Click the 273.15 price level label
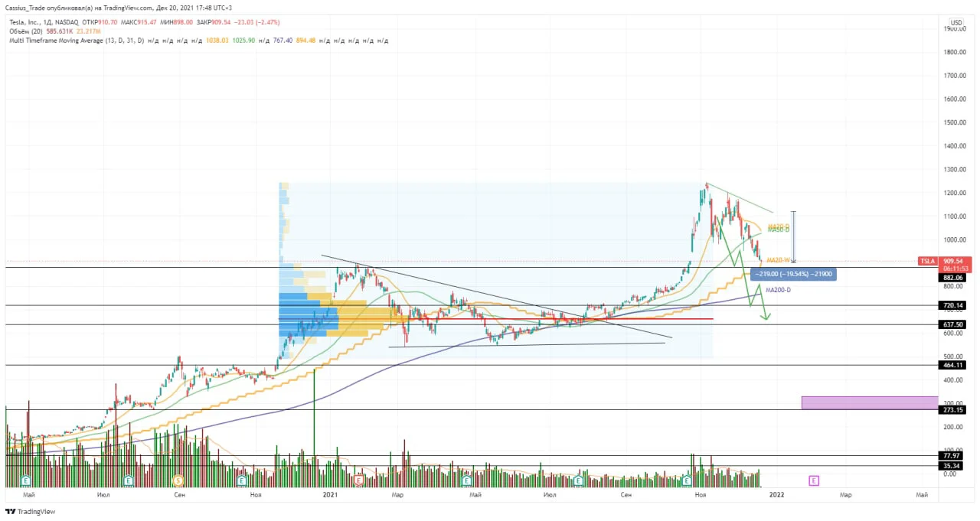Viewport: 980px width, 521px height. [952, 410]
